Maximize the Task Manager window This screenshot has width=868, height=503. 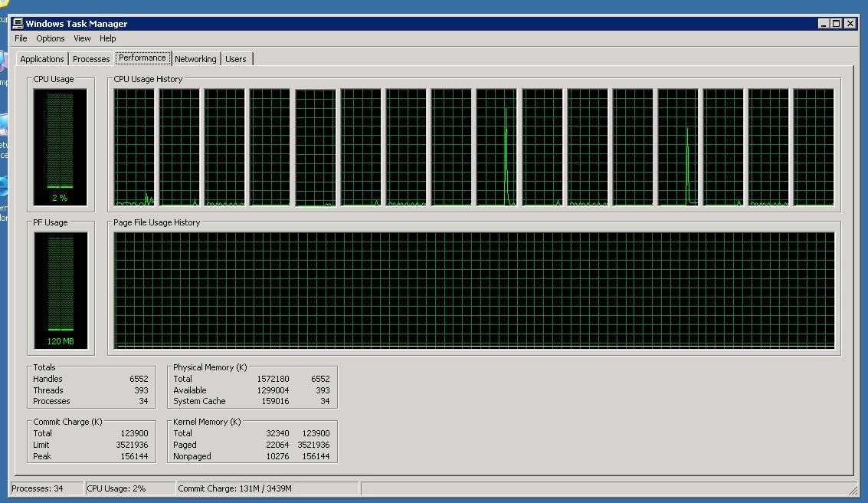pyautogui.click(x=837, y=24)
